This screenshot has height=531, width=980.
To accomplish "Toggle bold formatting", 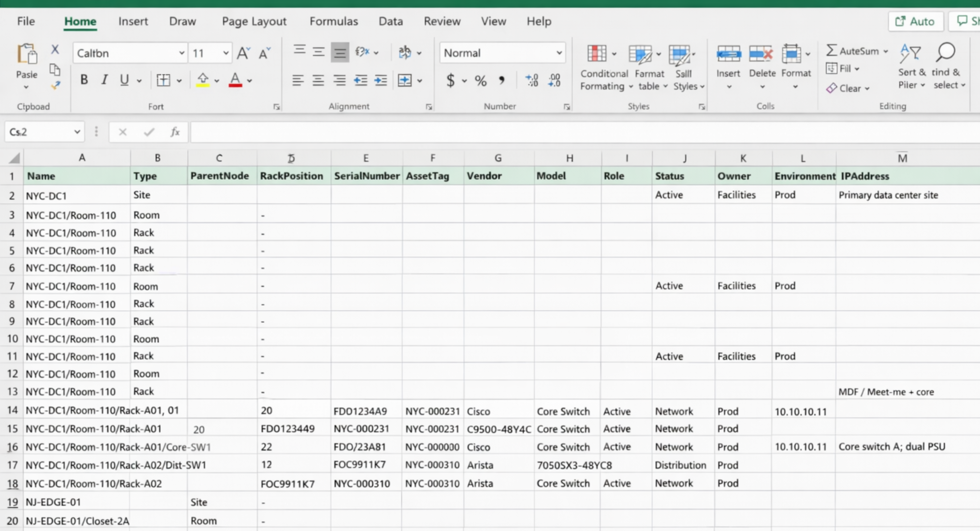I will pyautogui.click(x=84, y=80).
